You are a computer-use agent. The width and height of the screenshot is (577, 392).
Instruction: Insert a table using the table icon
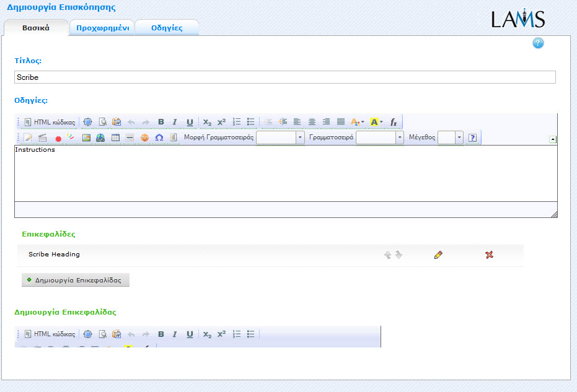115,137
